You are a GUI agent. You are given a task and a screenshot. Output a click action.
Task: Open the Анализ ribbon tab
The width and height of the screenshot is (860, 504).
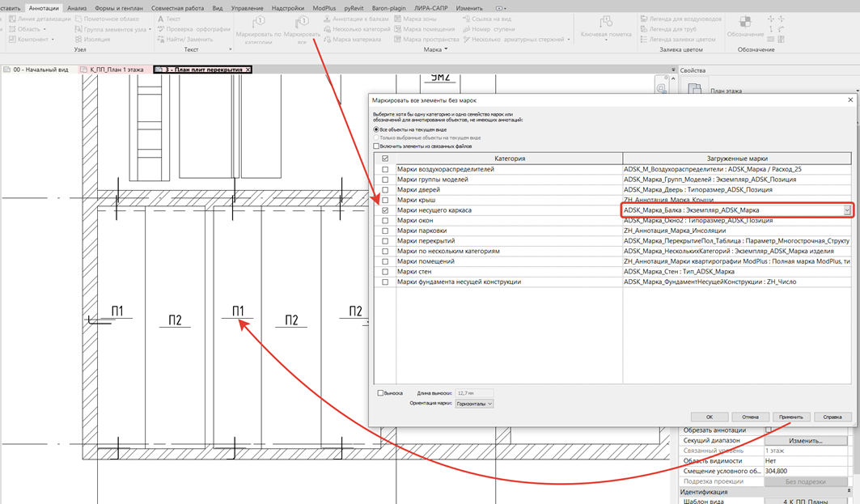pyautogui.click(x=77, y=8)
